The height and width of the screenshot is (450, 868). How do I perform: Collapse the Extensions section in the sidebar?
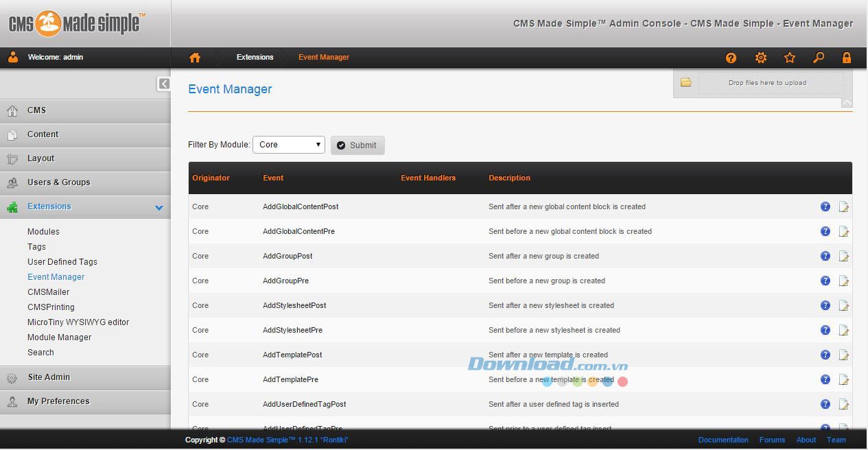point(159,206)
